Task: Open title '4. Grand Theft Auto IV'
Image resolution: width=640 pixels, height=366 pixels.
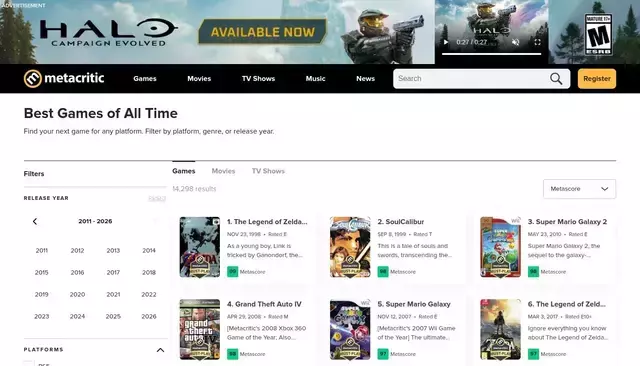Action: coord(264,304)
